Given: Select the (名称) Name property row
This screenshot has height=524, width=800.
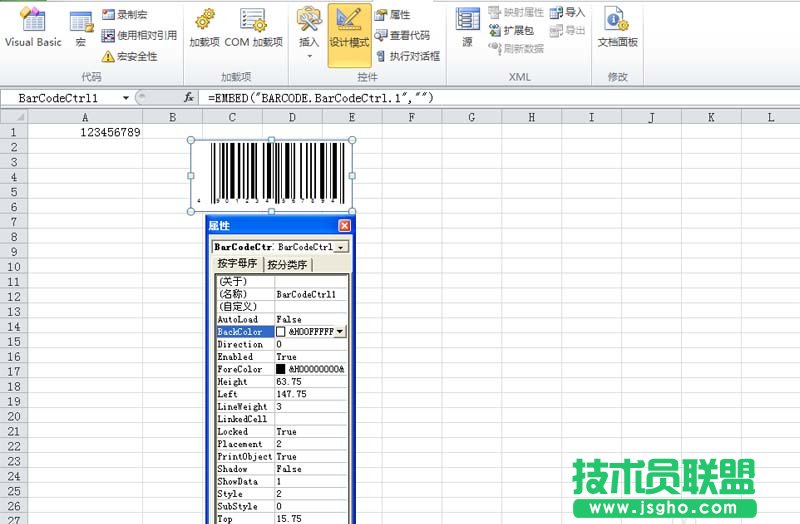Looking at the screenshot, I should tap(282, 294).
